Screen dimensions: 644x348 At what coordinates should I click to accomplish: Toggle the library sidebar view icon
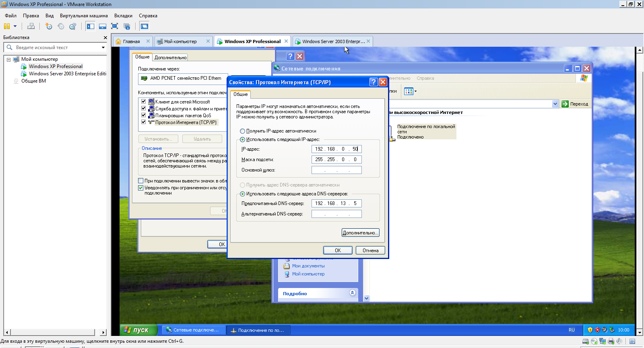(91, 26)
